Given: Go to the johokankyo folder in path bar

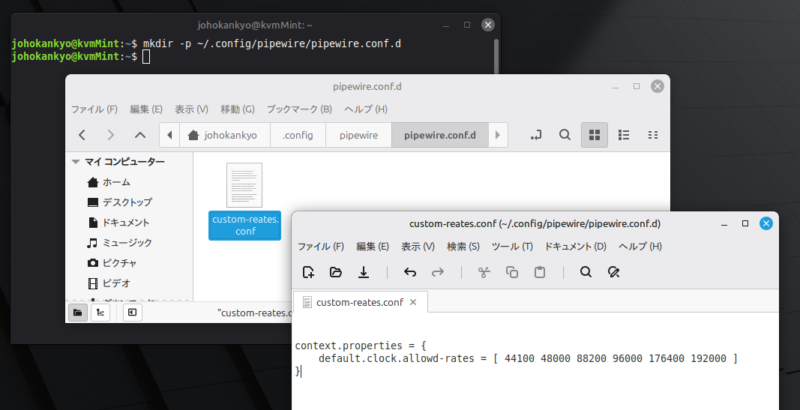Looking at the screenshot, I should [x=222, y=135].
